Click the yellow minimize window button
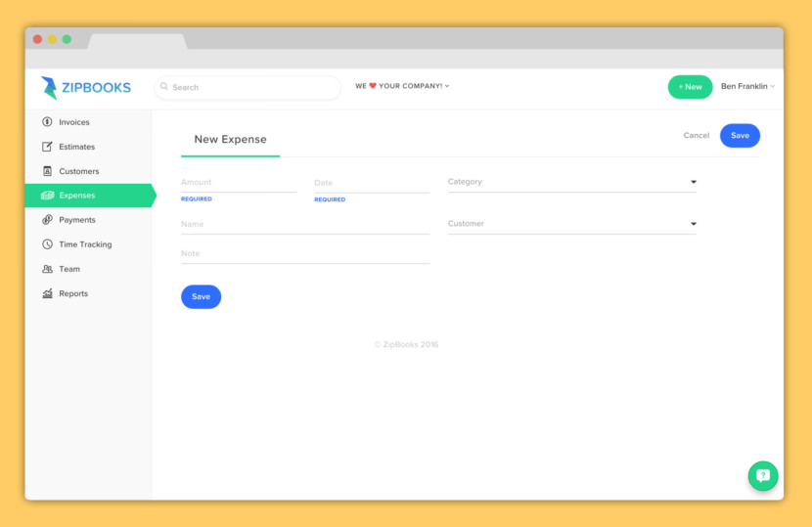 (52, 39)
